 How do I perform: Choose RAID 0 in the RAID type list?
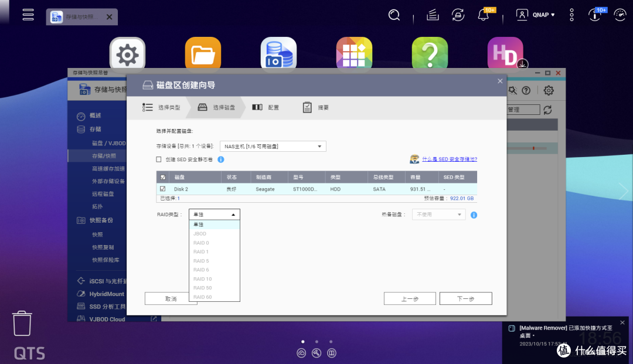coord(215,243)
